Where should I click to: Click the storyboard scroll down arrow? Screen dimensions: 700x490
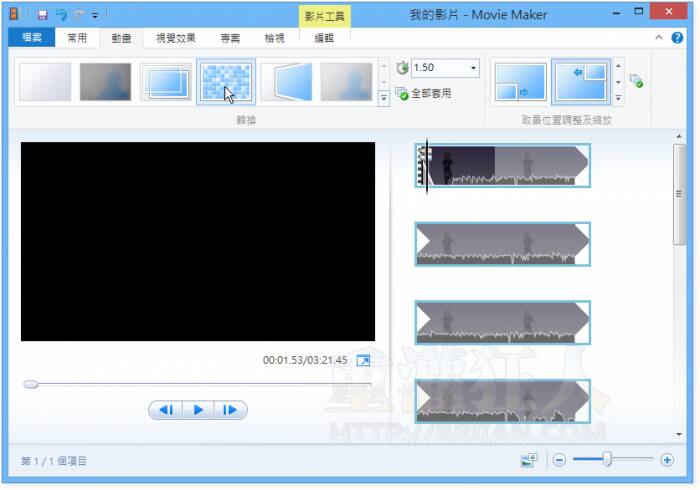pyautogui.click(x=679, y=434)
